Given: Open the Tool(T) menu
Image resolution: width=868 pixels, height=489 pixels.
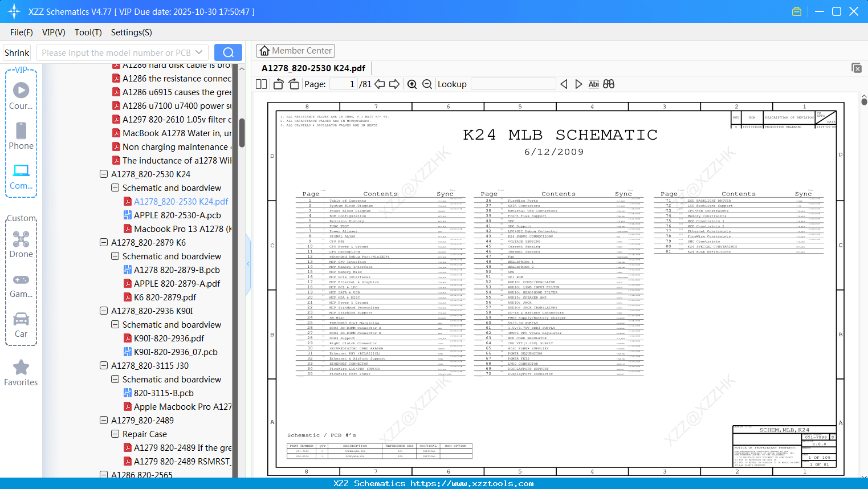Looking at the screenshot, I should (88, 32).
